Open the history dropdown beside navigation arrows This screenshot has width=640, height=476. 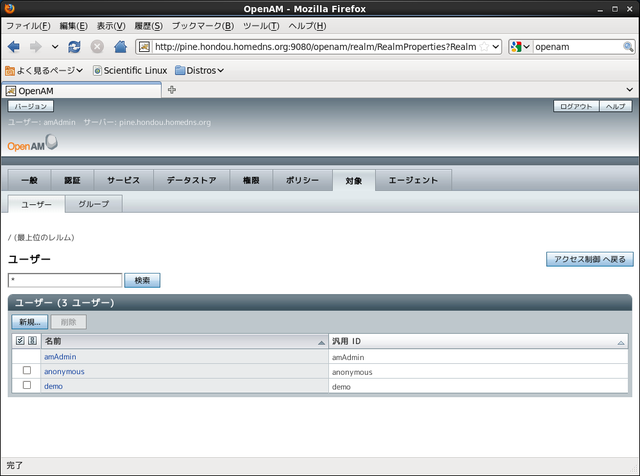click(55, 47)
